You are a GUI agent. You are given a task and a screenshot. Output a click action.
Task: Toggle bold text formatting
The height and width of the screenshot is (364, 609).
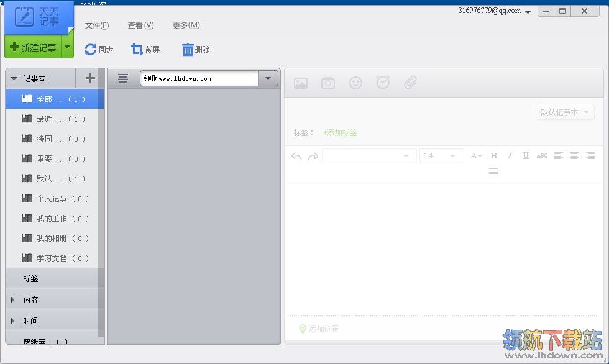(x=493, y=156)
